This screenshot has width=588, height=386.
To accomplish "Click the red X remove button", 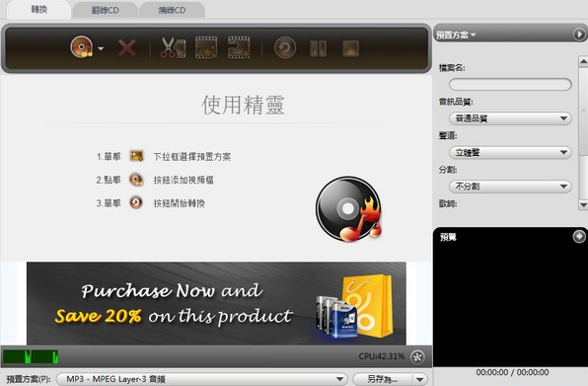I will (127, 48).
